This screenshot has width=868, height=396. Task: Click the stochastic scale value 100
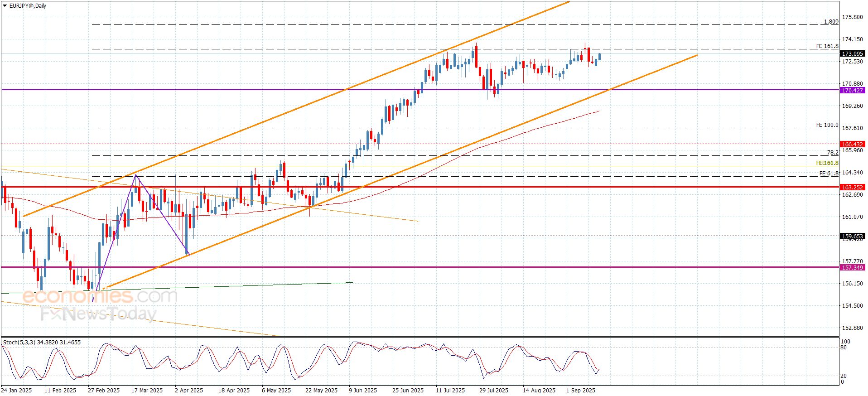point(845,342)
